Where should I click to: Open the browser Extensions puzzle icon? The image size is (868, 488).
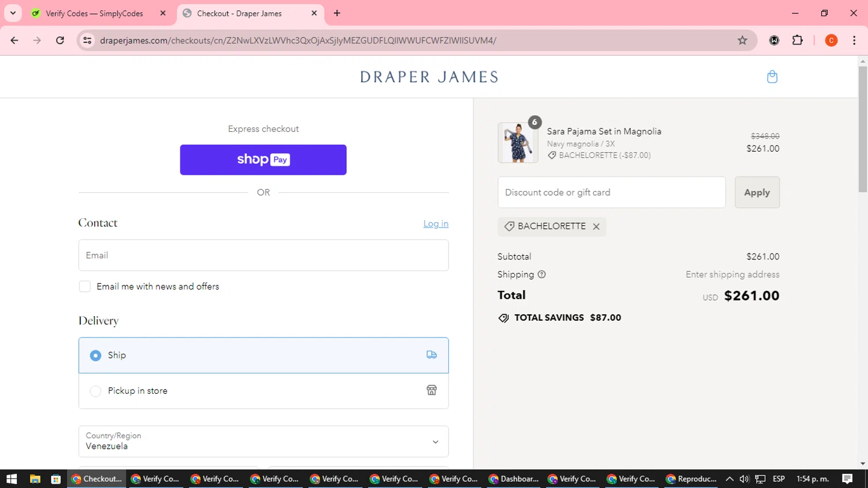click(x=797, y=40)
